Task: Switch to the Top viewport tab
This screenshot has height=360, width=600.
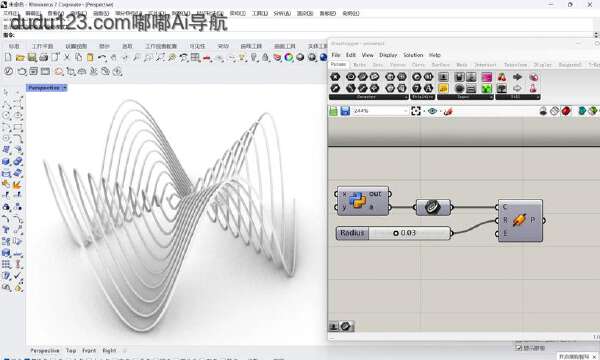Action: point(71,350)
